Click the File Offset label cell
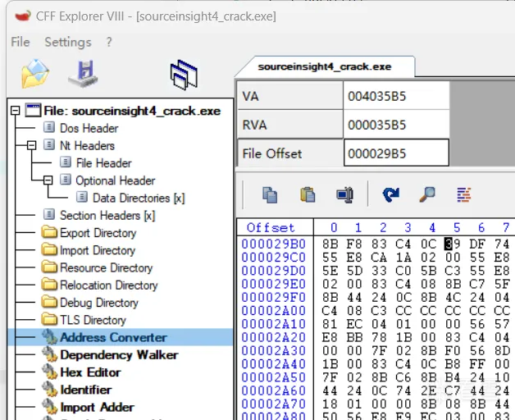Image resolution: width=515 pixels, height=420 pixels. (290, 153)
